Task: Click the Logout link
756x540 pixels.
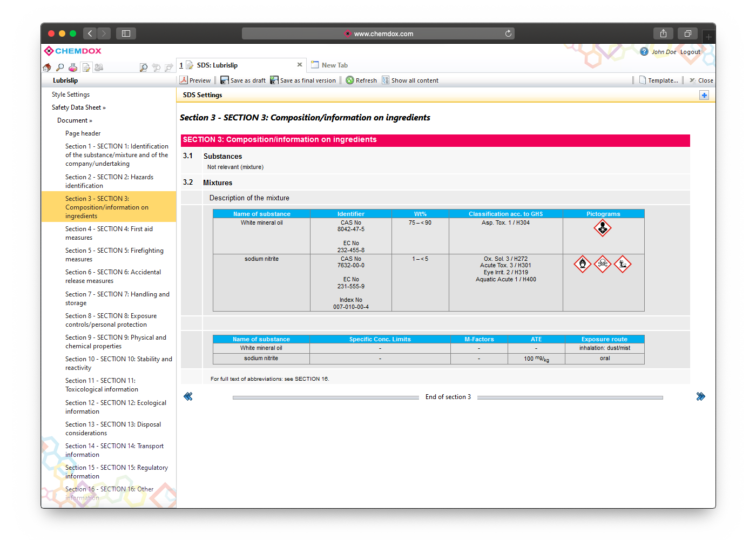Action: [x=690, y=52]
